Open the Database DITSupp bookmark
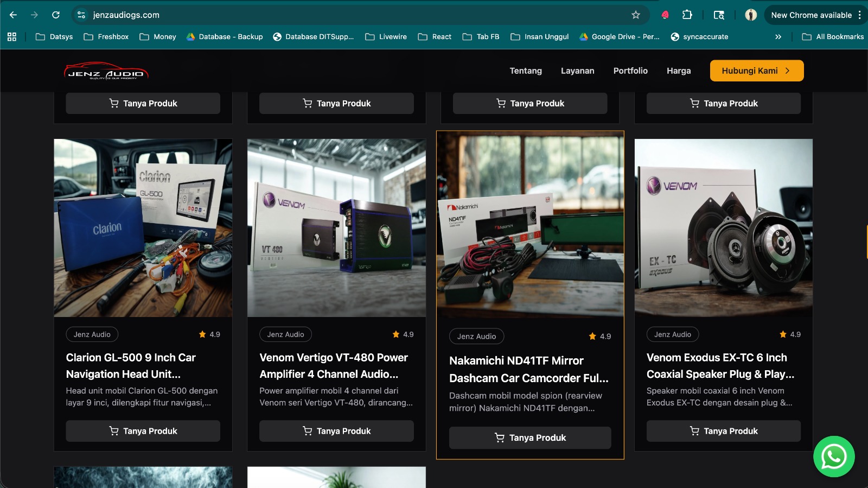Viewport: 868px width, 488px height. [313, 37]
